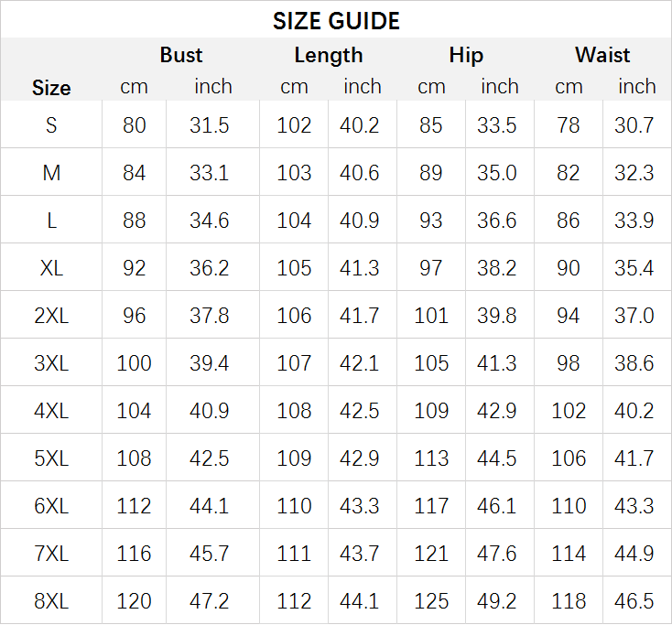The image size is (672, 625).
Task: Select the Bust column header
Action: pos(181,55)
